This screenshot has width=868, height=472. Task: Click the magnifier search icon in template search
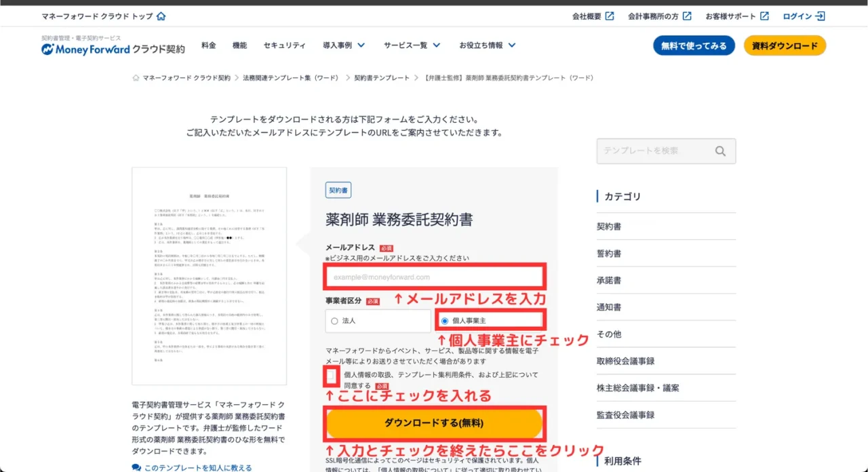pyautogui.click(x=720, y=151)
